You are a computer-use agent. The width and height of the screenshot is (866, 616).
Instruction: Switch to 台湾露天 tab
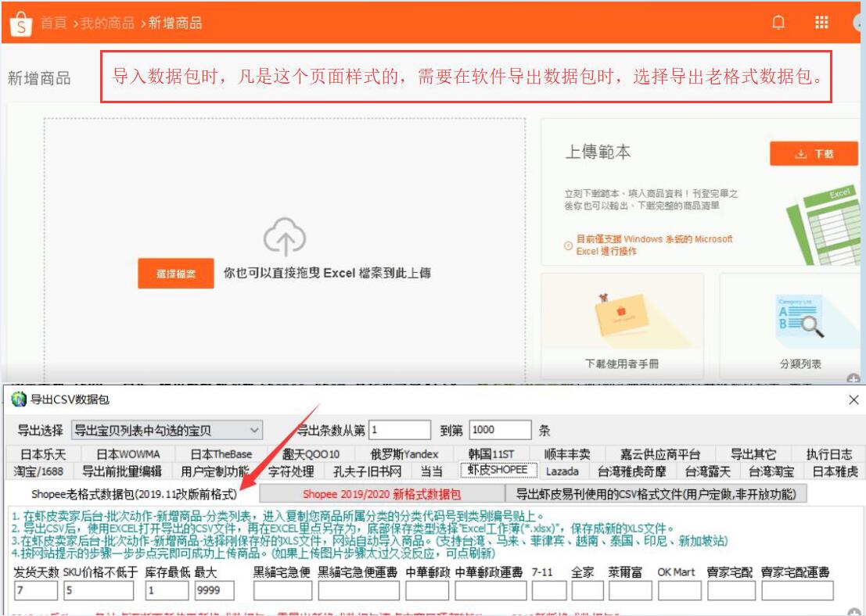tap(707, 471)
